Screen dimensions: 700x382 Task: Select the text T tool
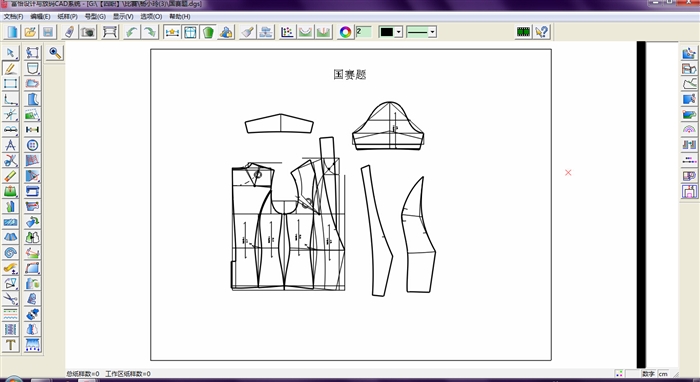[x=11, y=345]
